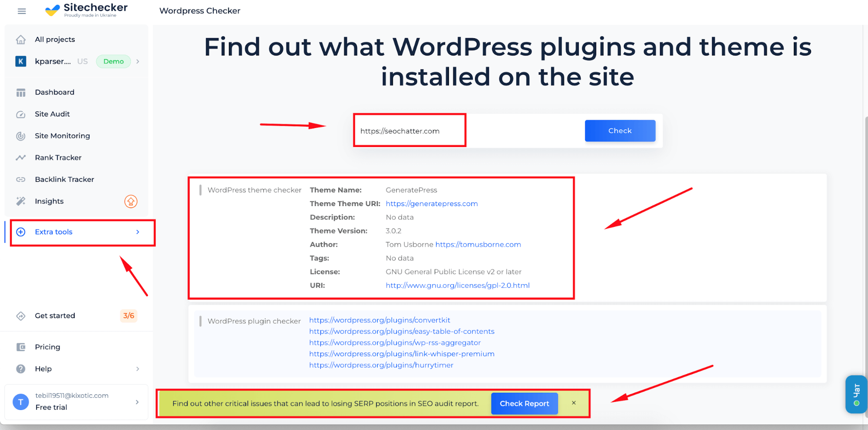The height and width of the screenshot is (430, 868).
Task: Click the Site Audit gauge icon
Action: 21,114
